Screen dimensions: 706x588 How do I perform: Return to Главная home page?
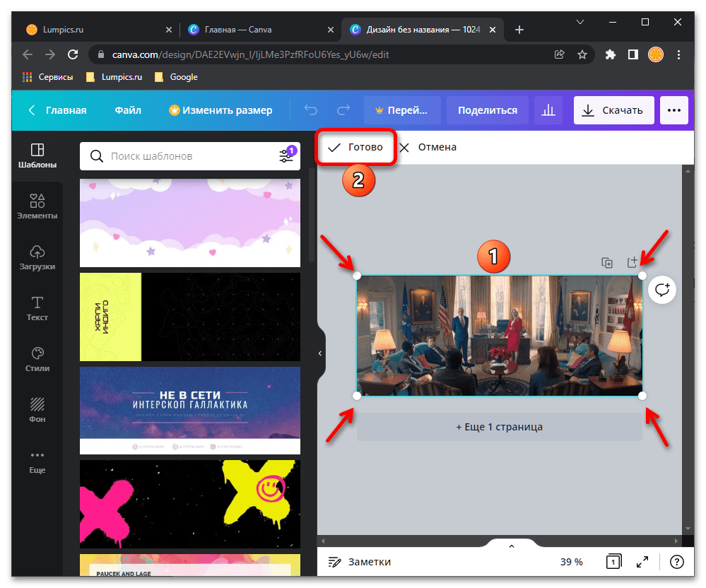57,110
